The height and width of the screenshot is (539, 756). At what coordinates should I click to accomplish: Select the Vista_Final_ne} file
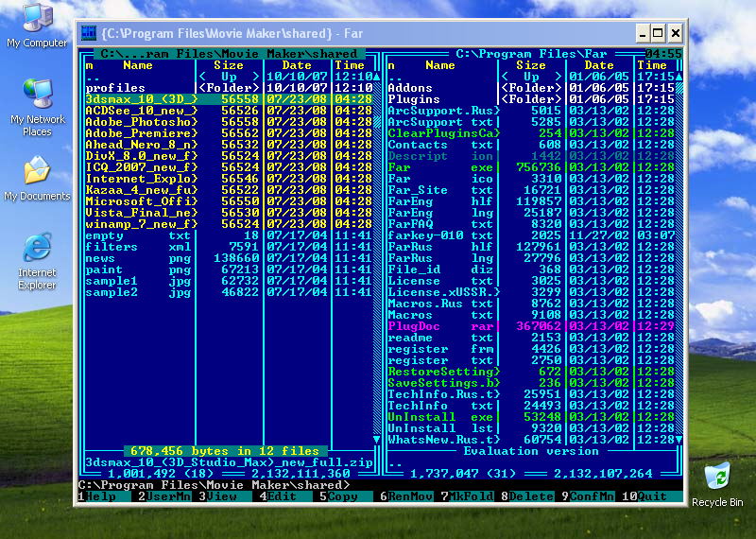[x=229, y=213]
